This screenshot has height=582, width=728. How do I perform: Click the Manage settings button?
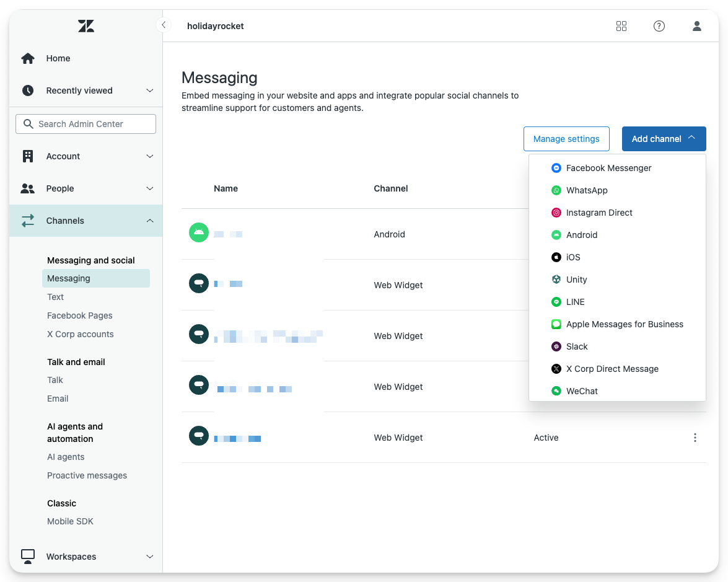pos(566,139)
